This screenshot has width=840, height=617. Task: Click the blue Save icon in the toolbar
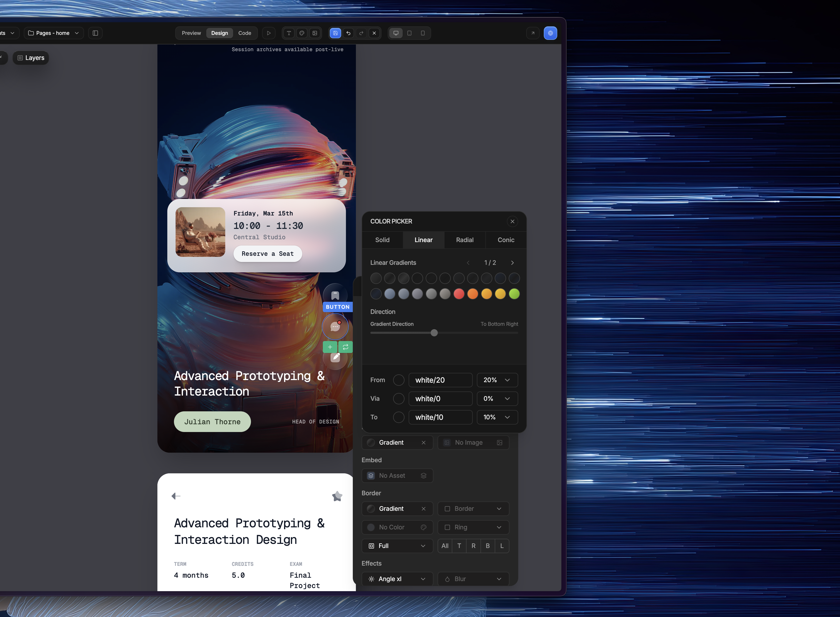(335, 33)
